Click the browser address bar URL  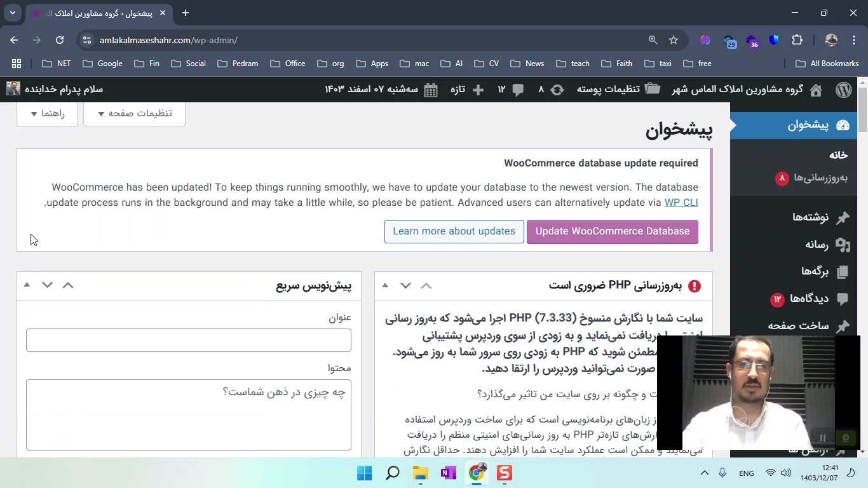(168, 40)
